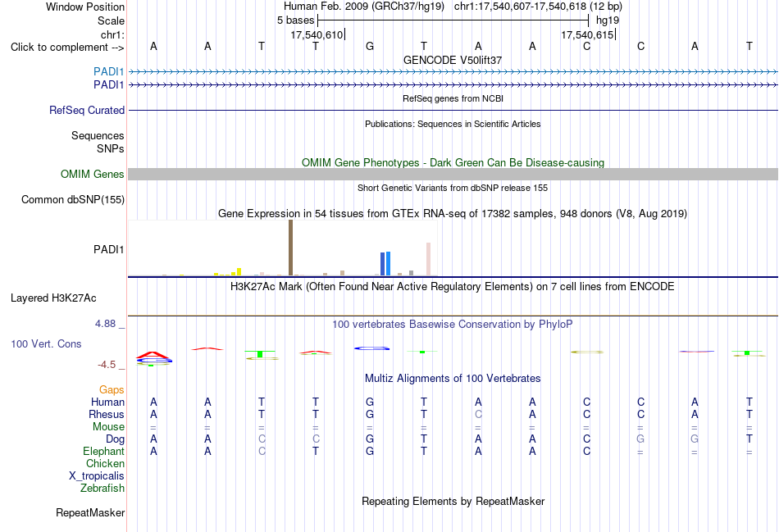The height and width of the screenshot is (532, 779).
Task: Click 'Repeating Elements by RepeatMasker' title
Action: coord(453,501)
